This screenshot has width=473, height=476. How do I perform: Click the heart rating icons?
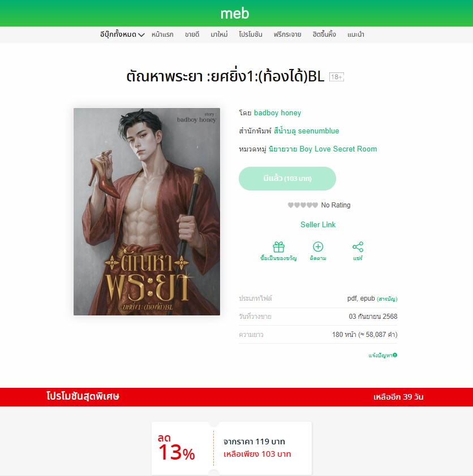point(303,205)
